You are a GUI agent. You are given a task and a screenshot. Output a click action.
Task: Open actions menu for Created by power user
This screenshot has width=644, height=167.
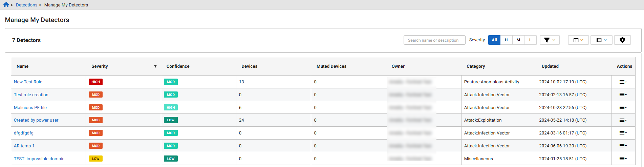coord(623,120)
